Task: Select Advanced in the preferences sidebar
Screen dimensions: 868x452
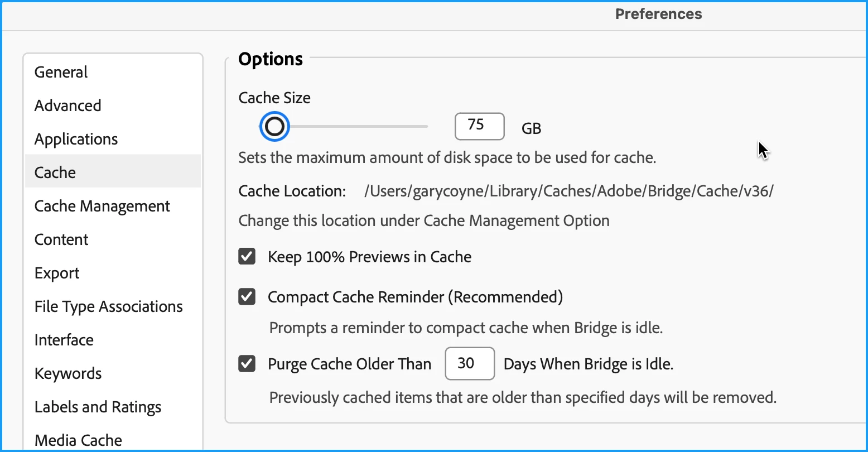Action: coord(68,106)
